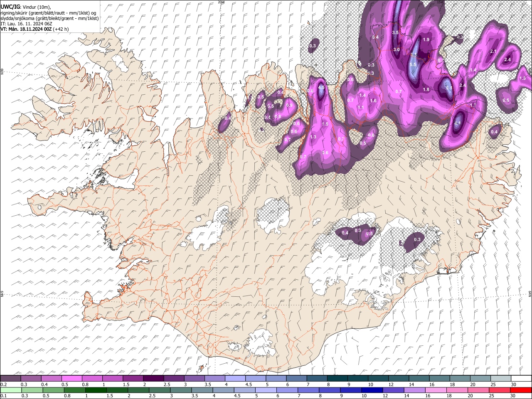Click the 30 label in the bottom legend row
Viewport: 532px width, 399px height.
513,396
